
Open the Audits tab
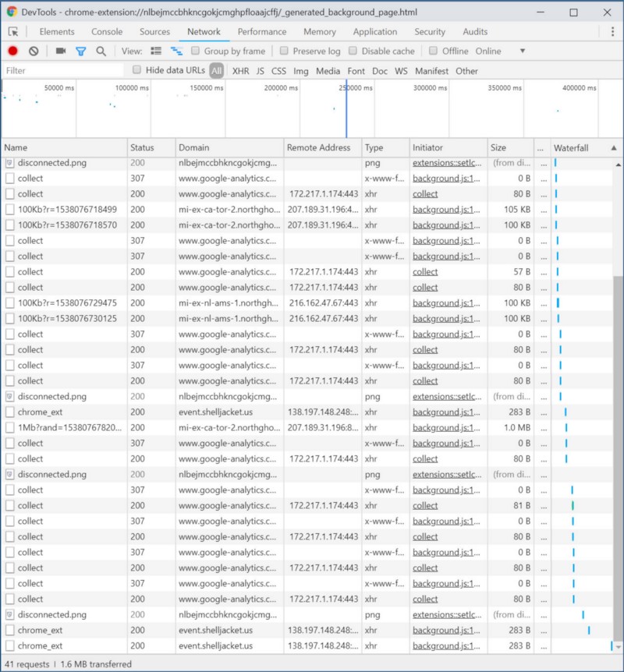click(475, 32)
